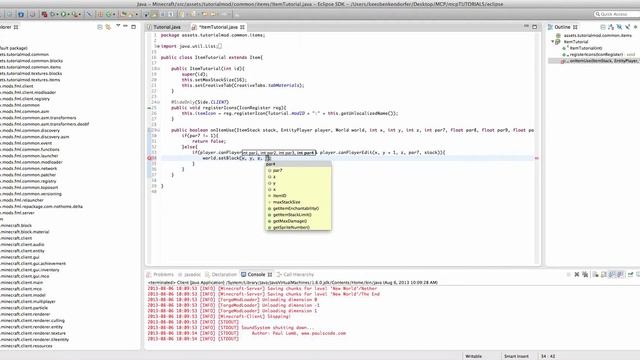The image size is (640, 360).
Task: Select net.minecraft.client.renderer package in explorer
Action: tap(25, 314)
